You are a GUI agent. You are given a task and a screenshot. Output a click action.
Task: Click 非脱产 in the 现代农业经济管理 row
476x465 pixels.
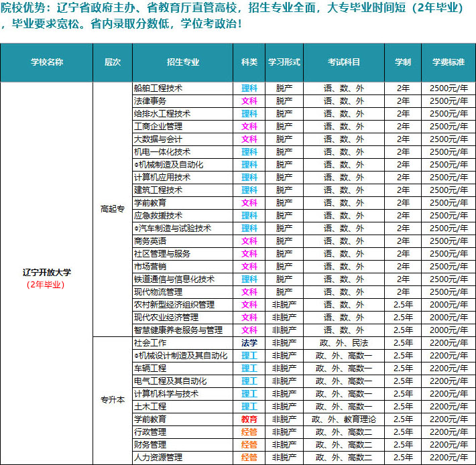[x=284, y=318]
